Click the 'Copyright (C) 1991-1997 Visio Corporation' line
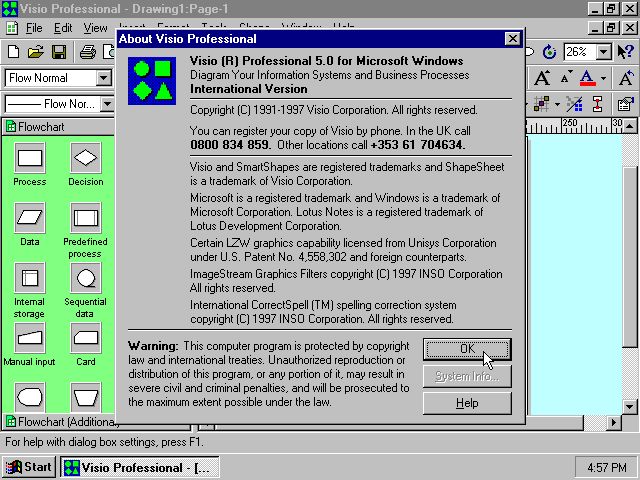640x480 pixels. pos(333,110)
